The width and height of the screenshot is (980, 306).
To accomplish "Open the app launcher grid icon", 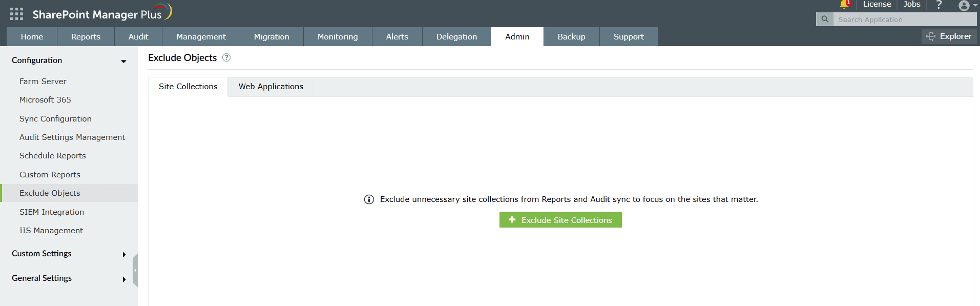I will (x=16, y=13).
